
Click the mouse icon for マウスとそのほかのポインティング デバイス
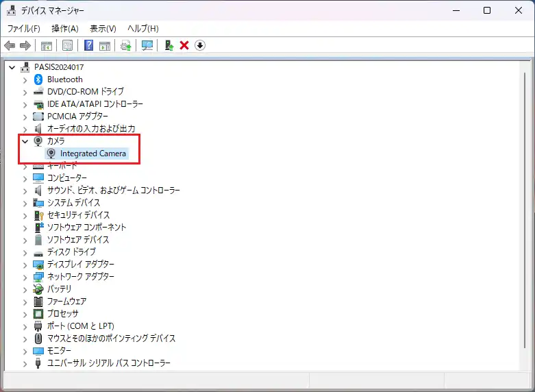(38, 338)
